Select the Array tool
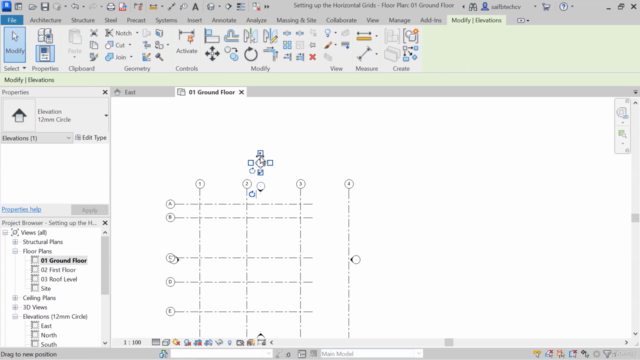640x360 pixels. pos(287,45)
